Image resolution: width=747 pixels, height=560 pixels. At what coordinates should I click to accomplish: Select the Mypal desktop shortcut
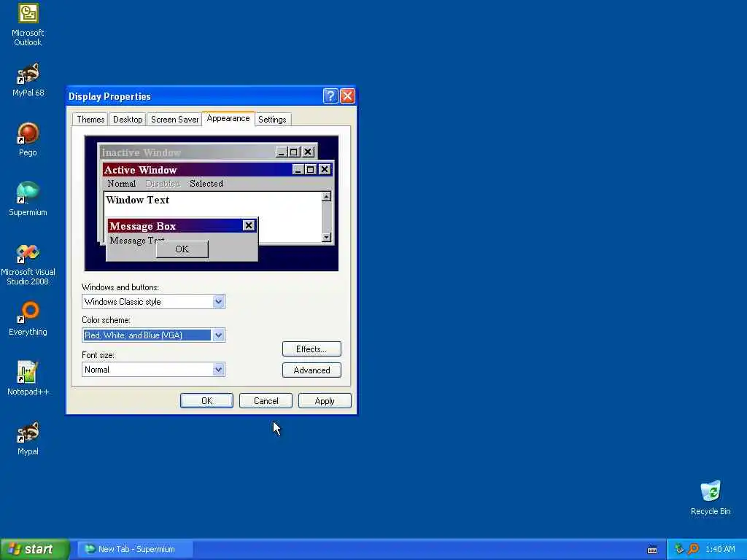point(28,439)
